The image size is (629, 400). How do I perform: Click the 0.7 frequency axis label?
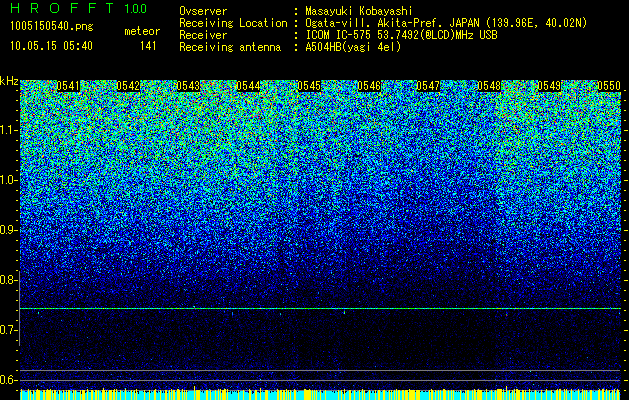coord(9,330)
